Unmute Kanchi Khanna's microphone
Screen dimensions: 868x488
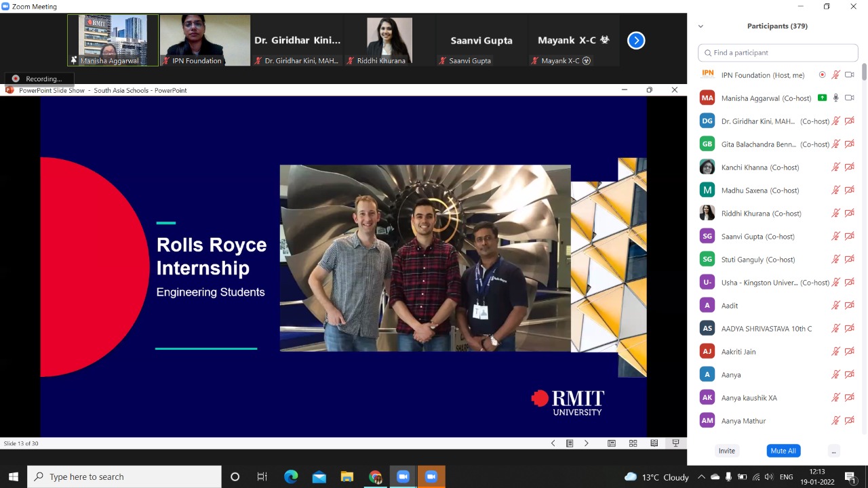[836, 167]
